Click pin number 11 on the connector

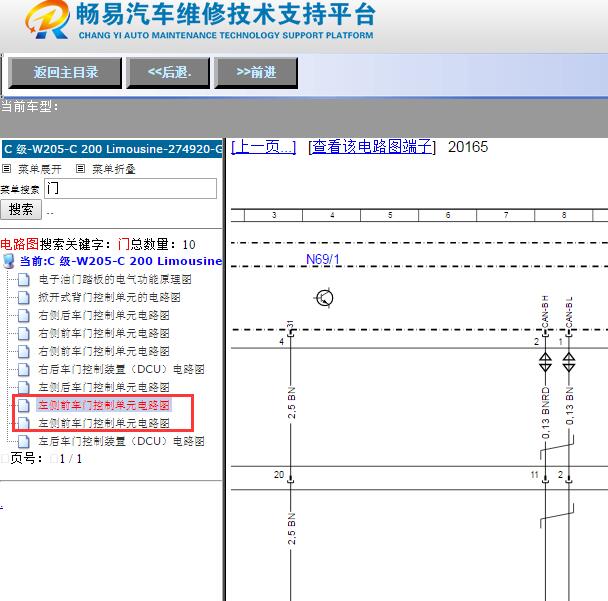pyautogui.click(x=535, y=475)
